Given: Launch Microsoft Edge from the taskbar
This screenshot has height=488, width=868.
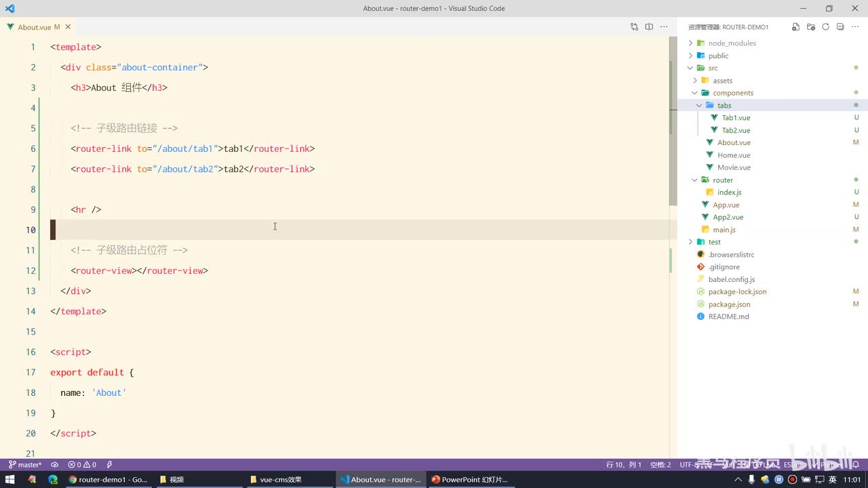Looking at the screenshot, I should tap(53, 479).
